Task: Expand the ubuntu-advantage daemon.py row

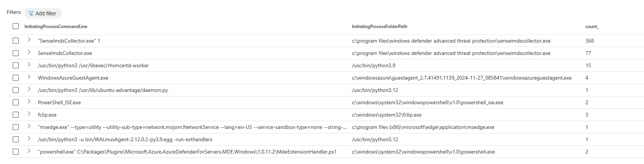Action: [x=29, y=89]
